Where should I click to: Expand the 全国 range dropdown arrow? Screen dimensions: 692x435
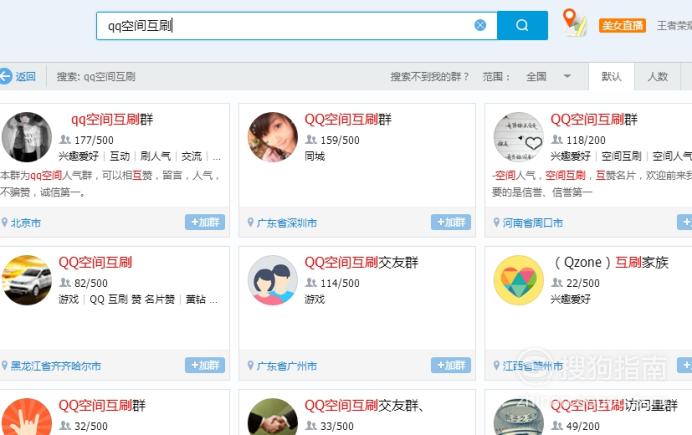567,76
